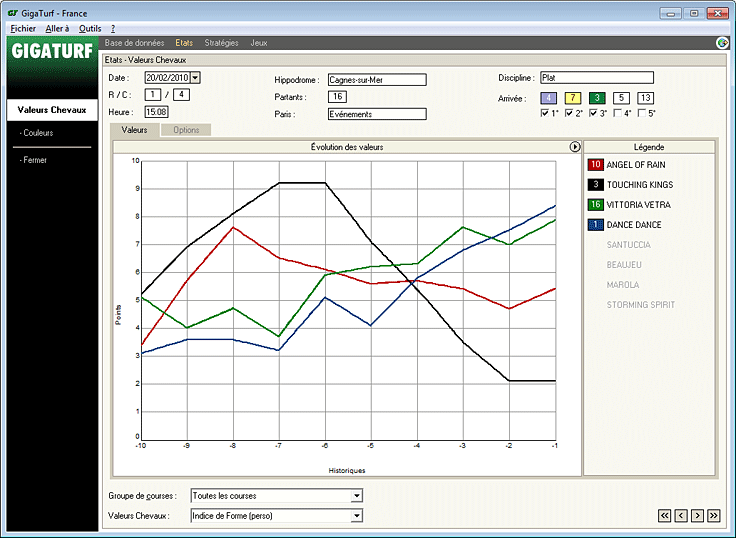This screenshot has width=736, height=538.
Task: Click BEAUJEU in the legend
Action: click(624, 265)
